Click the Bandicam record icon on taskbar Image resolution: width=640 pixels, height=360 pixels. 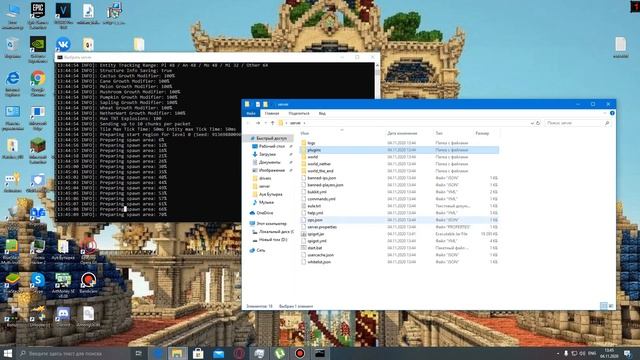tap(300, 353)
